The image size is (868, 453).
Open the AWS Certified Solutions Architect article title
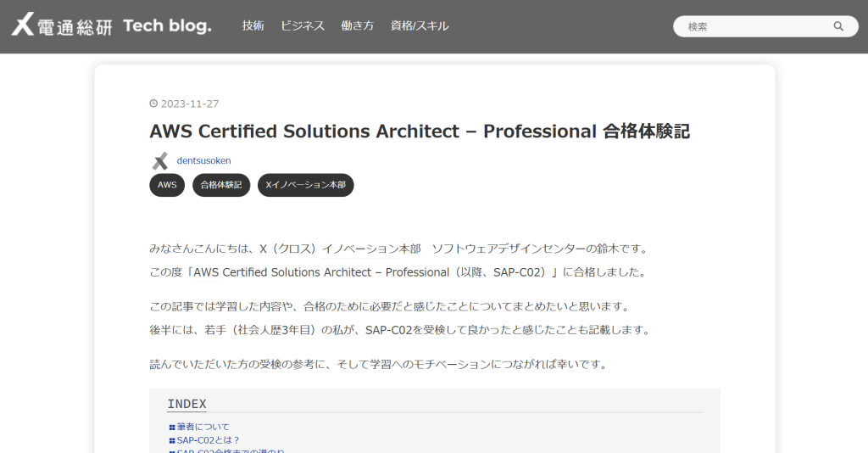[x=420, y=131]
